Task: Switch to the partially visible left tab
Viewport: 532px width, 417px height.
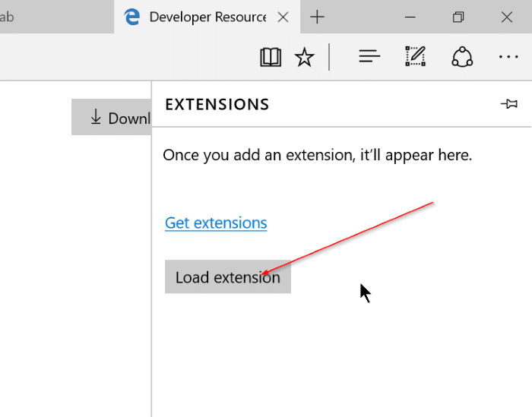Action: click(x=57, y=17)
